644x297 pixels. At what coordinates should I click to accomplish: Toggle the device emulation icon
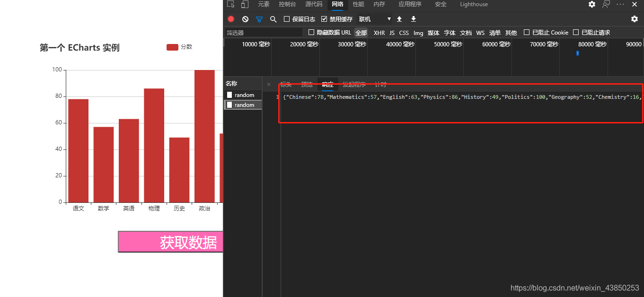coord(245,4)
